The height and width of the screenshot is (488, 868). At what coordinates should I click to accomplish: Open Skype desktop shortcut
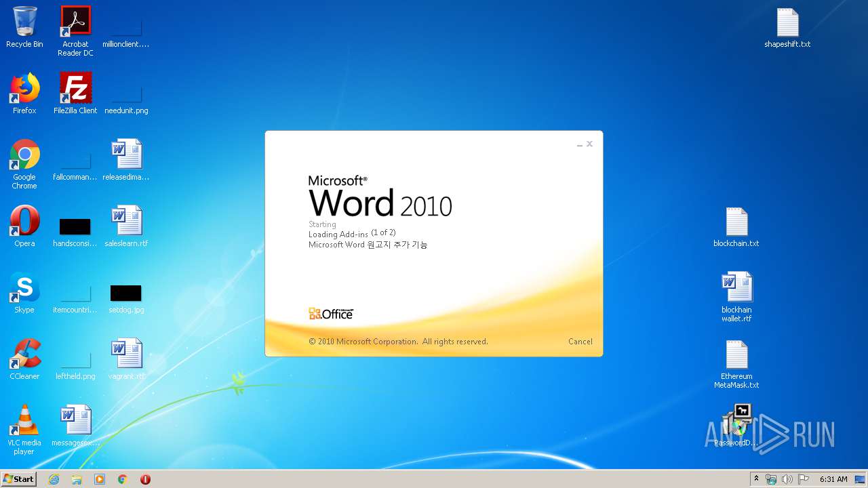point(24,293)
